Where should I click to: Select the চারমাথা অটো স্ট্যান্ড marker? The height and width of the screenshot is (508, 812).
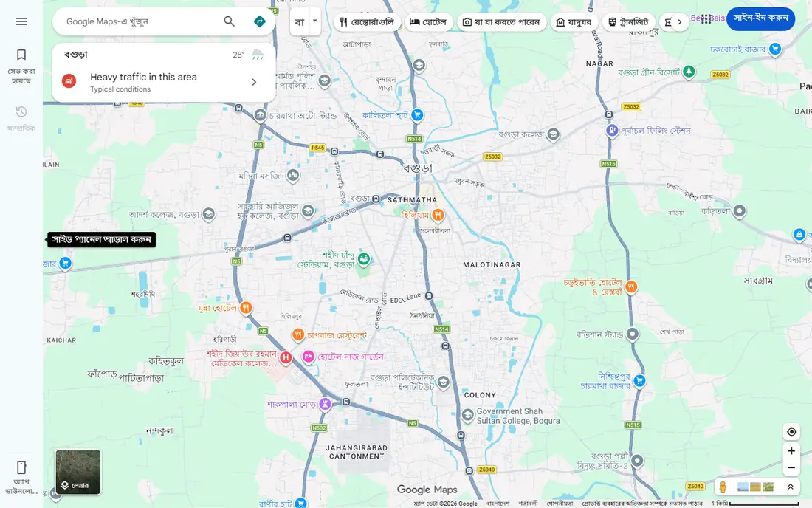pos(261,115)
